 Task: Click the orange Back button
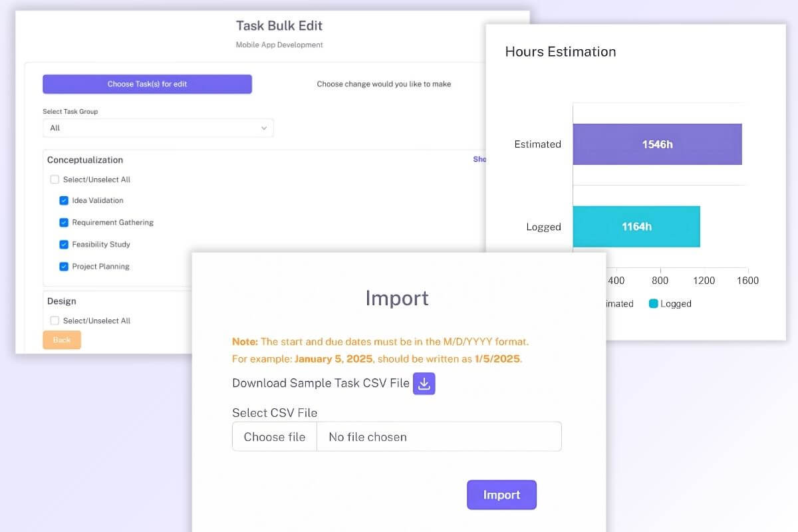[62, 340]
